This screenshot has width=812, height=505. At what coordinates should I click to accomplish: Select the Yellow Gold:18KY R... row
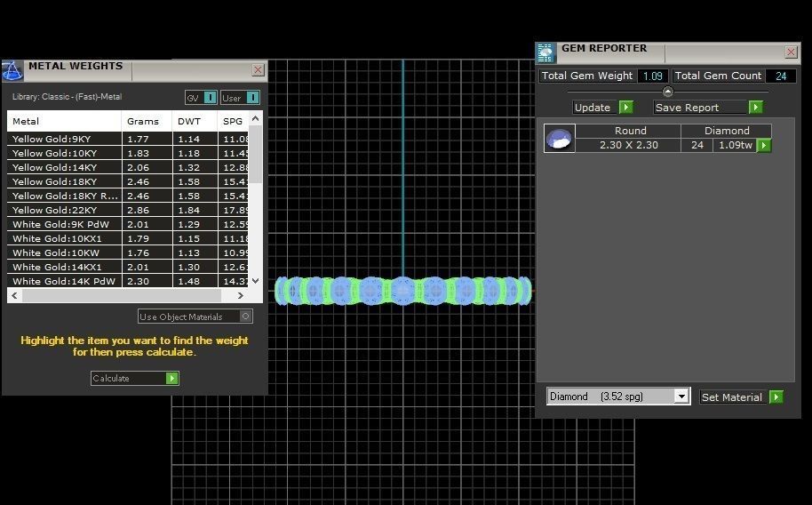pos(128,196)
